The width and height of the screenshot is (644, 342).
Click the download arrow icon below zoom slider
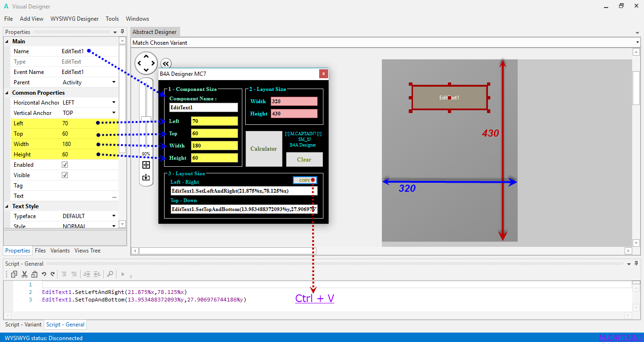click(146, 177)
